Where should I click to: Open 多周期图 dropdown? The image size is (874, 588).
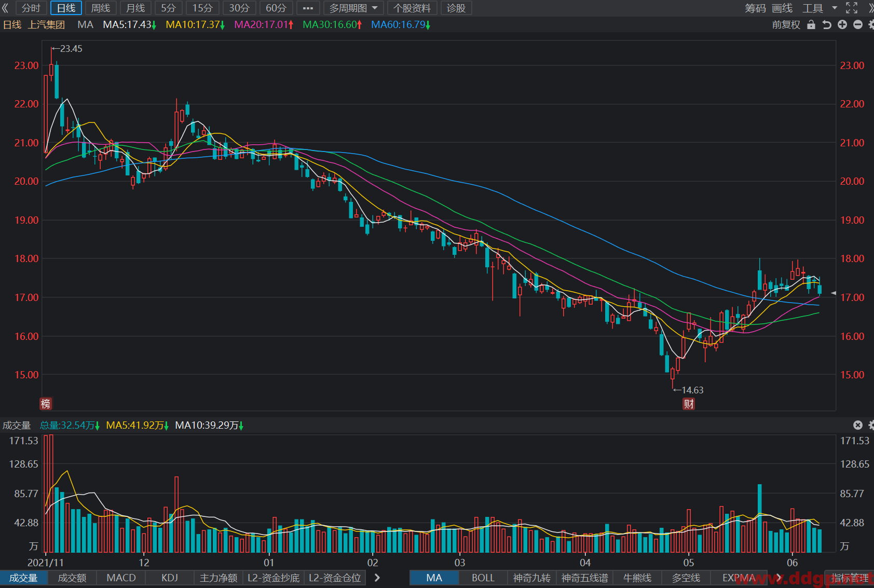(353, 8)
